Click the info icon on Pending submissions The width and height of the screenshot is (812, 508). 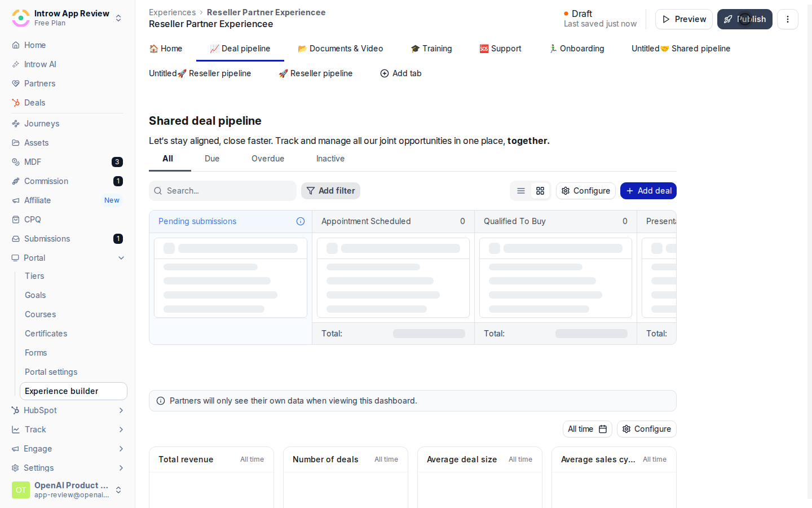pos(301,221)
